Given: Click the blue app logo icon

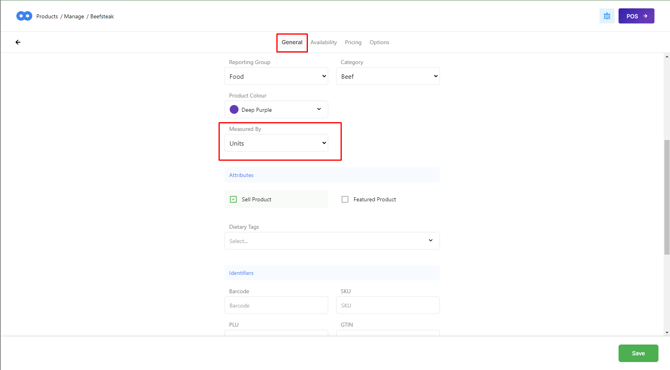Looking at the screenshot, I should click(x=24, y=16).
